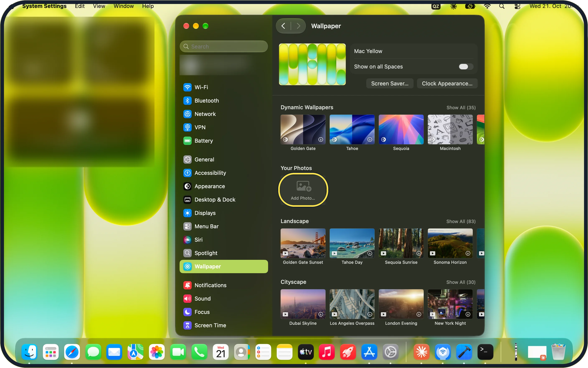Open Bluetooth settings pane
The height and width of the screenshot is (368, 588).
pos(224,100)
